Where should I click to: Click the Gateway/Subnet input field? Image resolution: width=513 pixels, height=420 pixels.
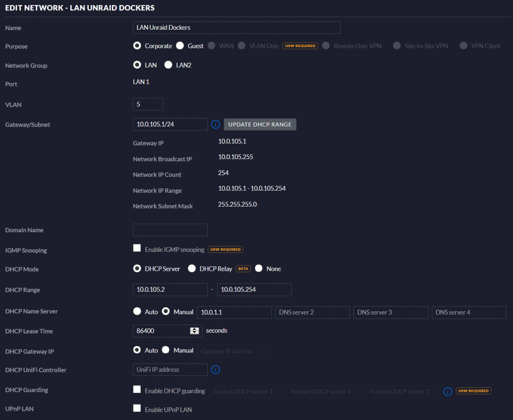click(170, 124)
